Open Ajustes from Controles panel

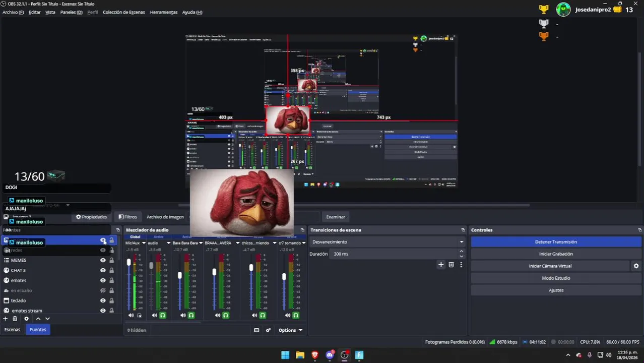556,290
